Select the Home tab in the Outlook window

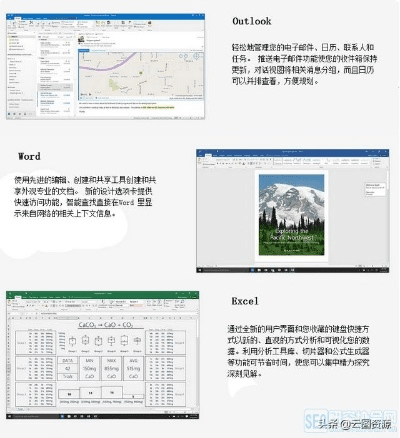[x=18, y=18]
